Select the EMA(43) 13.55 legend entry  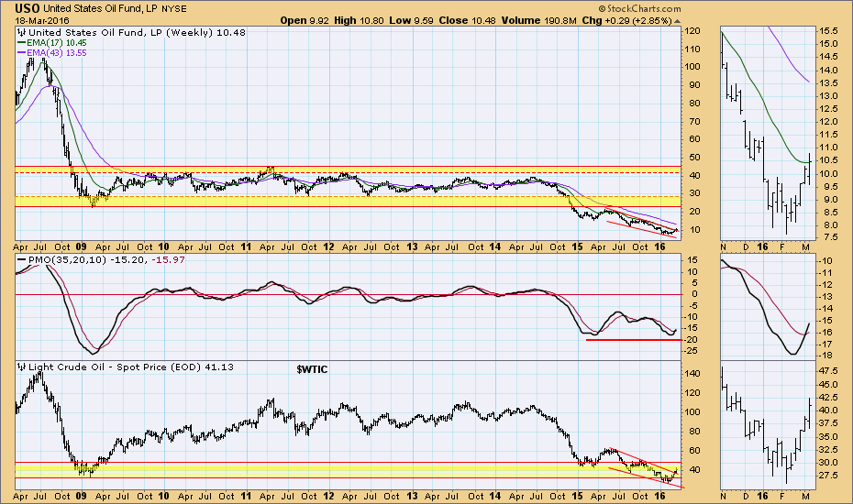click(x=57, y=53)
